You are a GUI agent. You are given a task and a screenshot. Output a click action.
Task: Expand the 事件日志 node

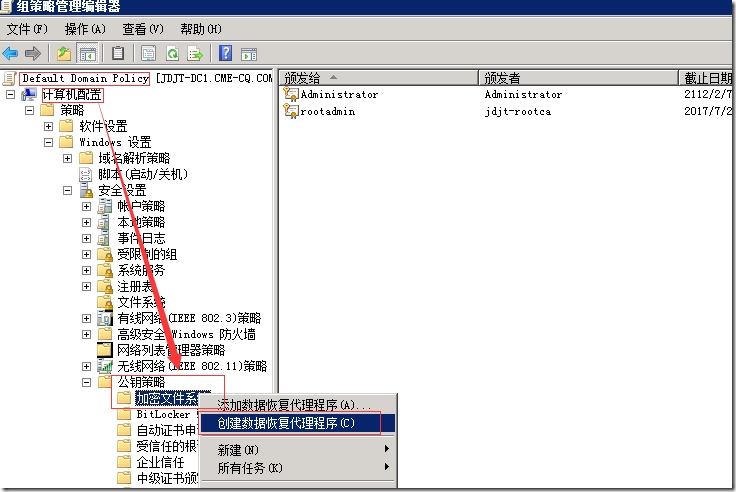click(86, 238)
